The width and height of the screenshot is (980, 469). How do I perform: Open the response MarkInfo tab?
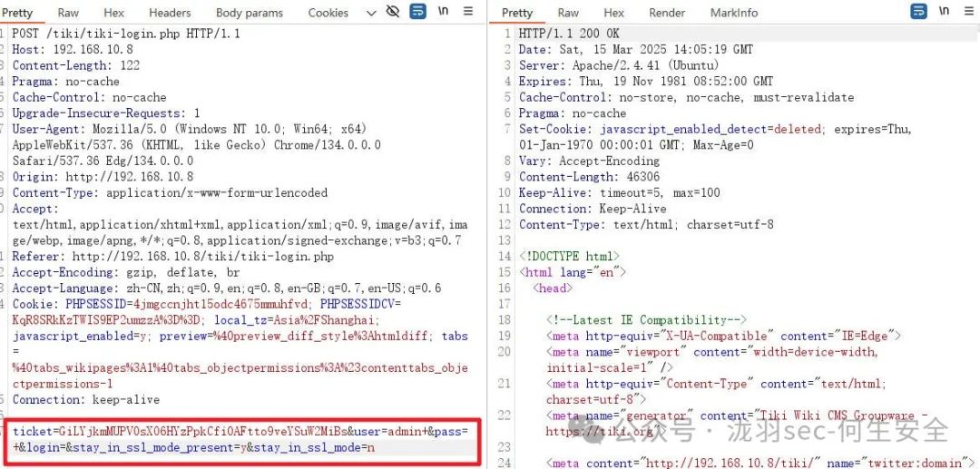coord(734,13)
